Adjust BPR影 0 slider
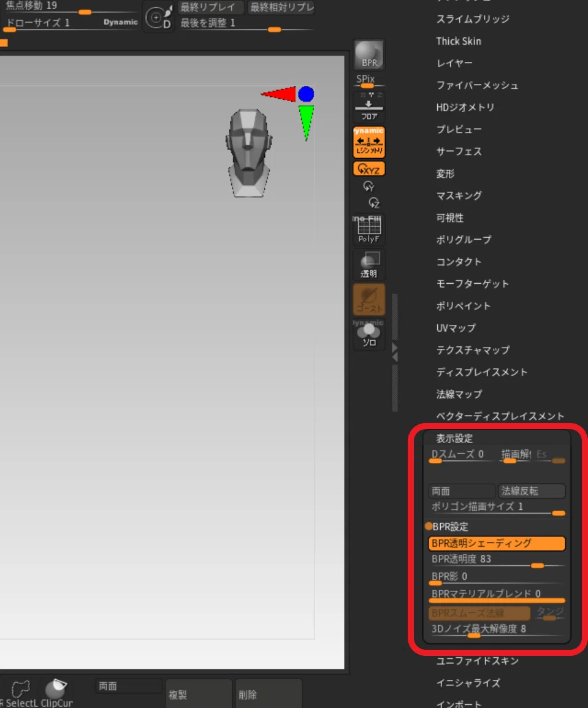588x708 pixels. point(497,579)
